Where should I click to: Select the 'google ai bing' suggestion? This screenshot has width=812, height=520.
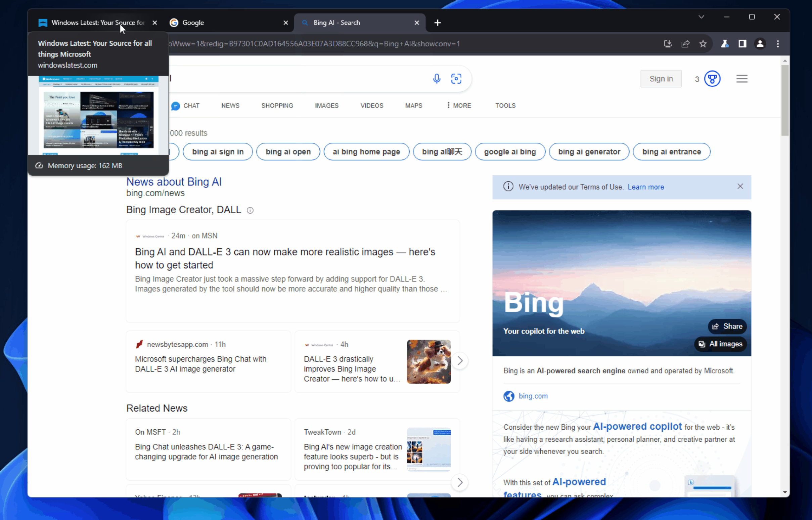tap(510, 151)
